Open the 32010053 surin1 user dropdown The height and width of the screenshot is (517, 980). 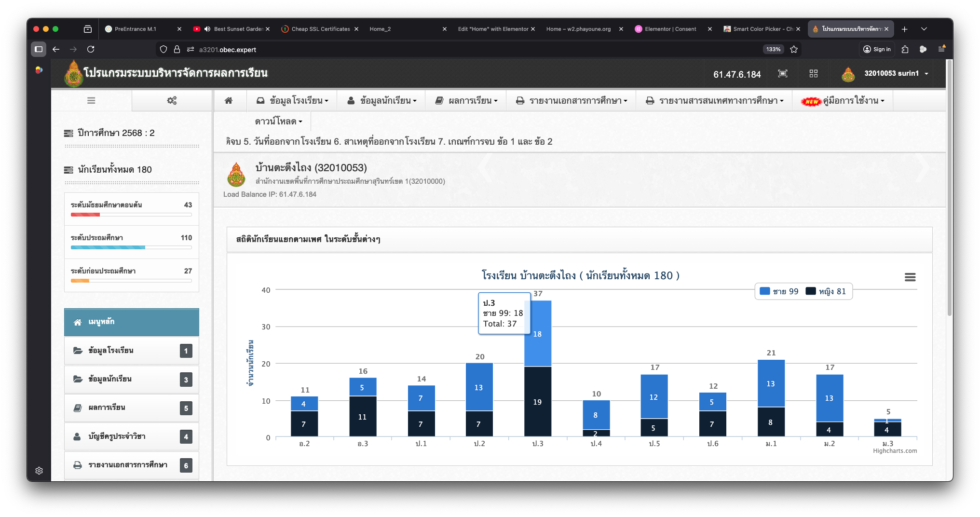(x=892, y=73)
